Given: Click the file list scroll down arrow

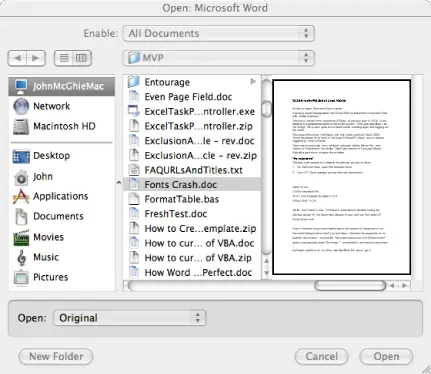Looking at the screenshot, I should tap(266, 273).
